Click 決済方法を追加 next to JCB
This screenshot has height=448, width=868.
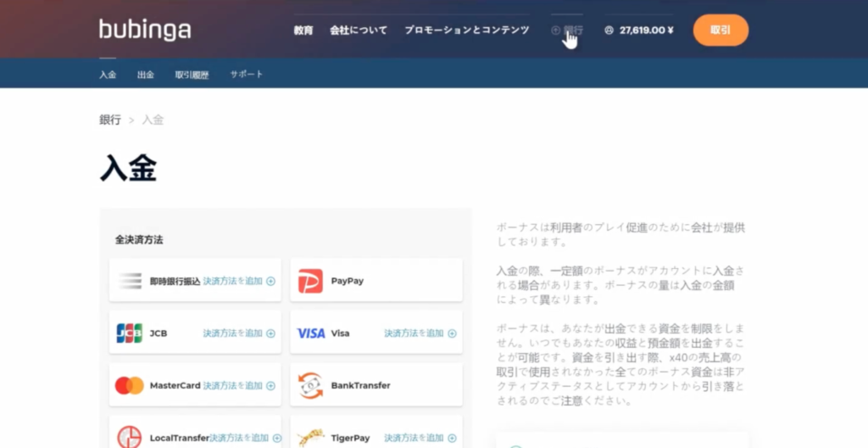[x=238, y=333]
